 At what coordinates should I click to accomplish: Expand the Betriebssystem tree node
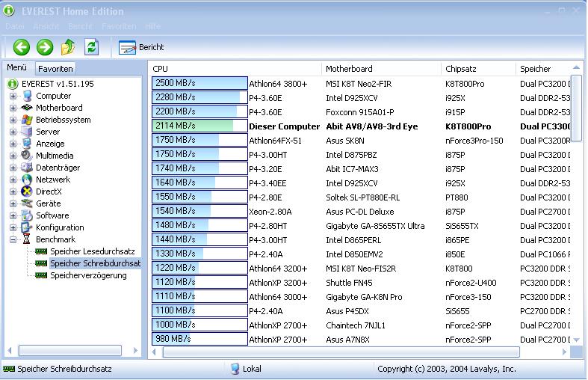13,120
